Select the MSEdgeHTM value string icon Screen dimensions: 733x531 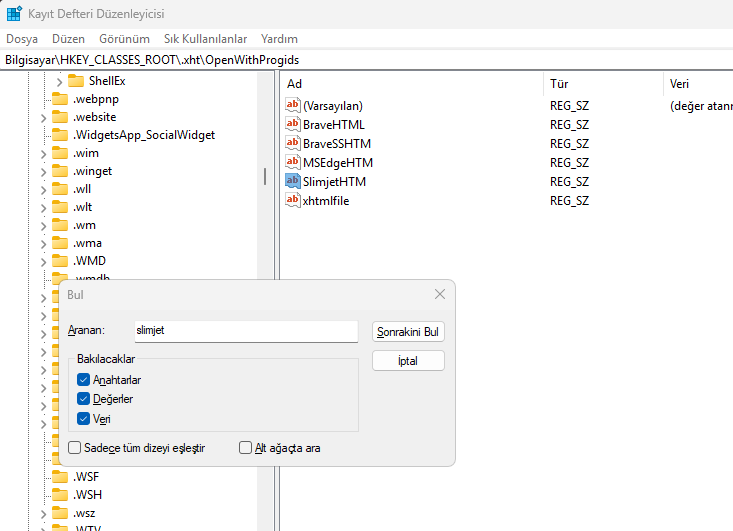pos(293,162)
